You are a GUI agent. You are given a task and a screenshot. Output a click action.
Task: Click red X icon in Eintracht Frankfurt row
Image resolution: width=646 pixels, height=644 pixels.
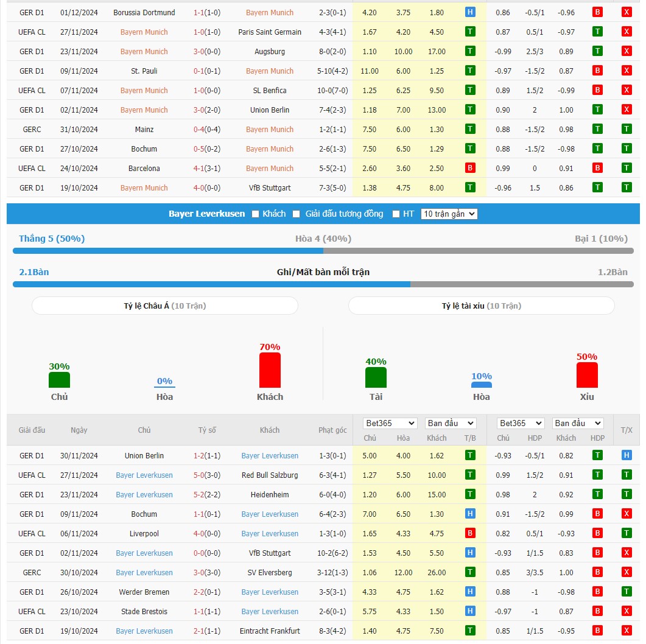[627, 631]
